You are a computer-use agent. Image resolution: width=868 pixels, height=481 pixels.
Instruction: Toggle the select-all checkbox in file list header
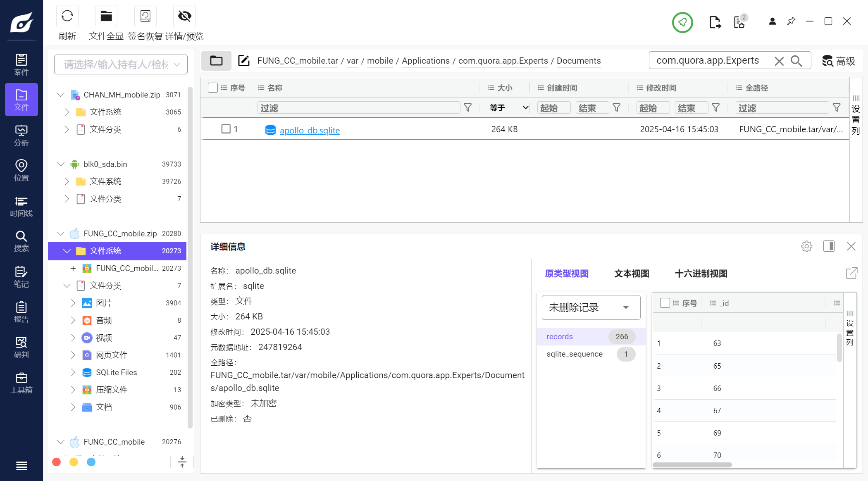coord(212,88)
